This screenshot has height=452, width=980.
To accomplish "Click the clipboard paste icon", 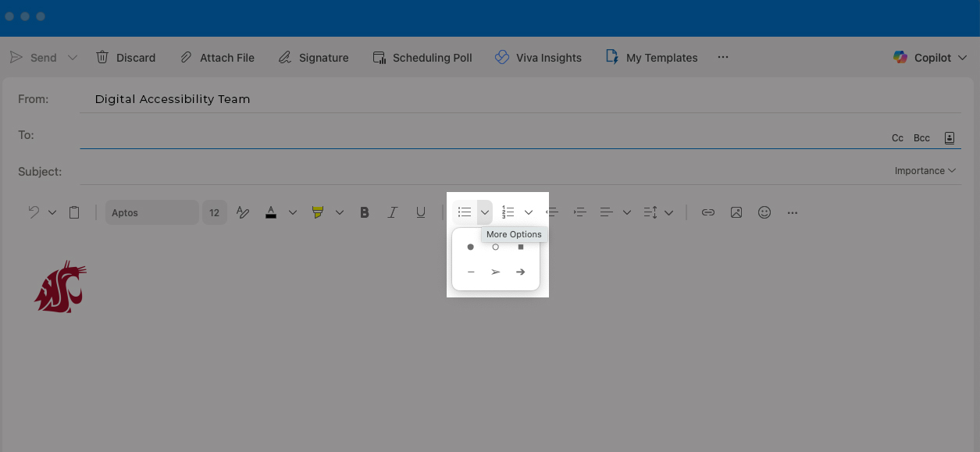I will point(74,212).
